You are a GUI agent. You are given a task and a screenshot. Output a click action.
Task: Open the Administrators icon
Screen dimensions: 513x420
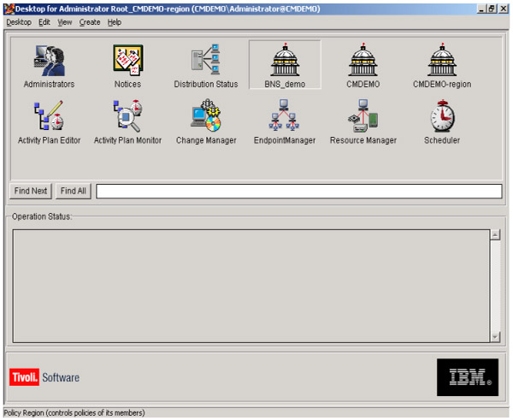coord(49,61)
